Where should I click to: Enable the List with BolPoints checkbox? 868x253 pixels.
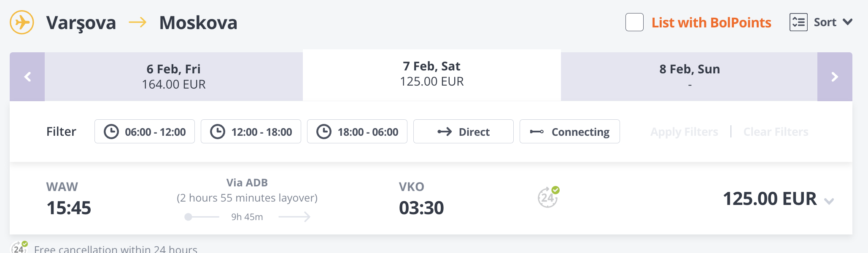coord(634,22)
